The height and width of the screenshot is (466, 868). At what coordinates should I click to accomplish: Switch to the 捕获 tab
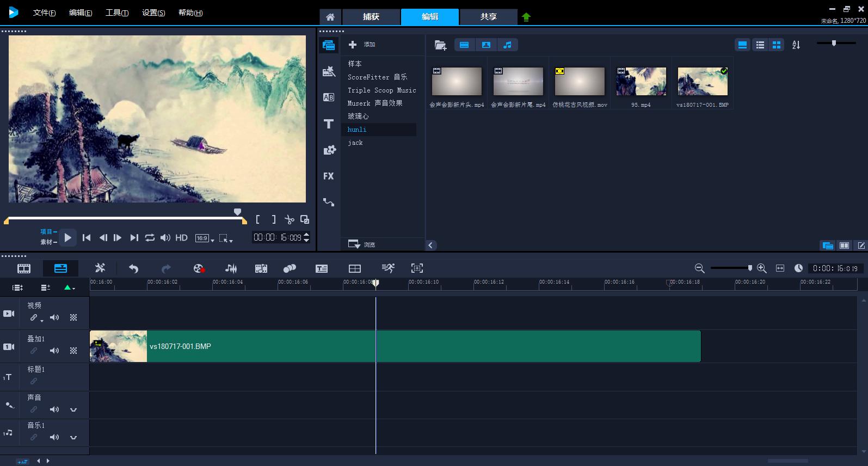coord(371,17)
